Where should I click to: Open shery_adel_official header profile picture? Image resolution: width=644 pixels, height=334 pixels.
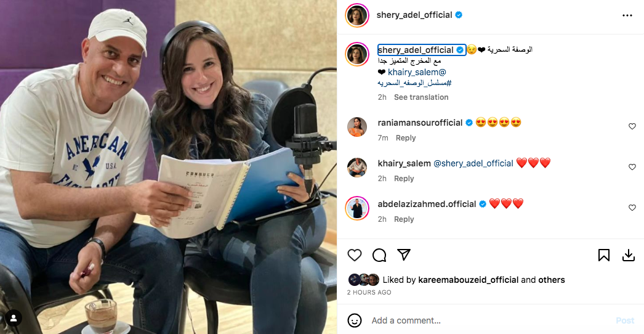coord(357,15)
